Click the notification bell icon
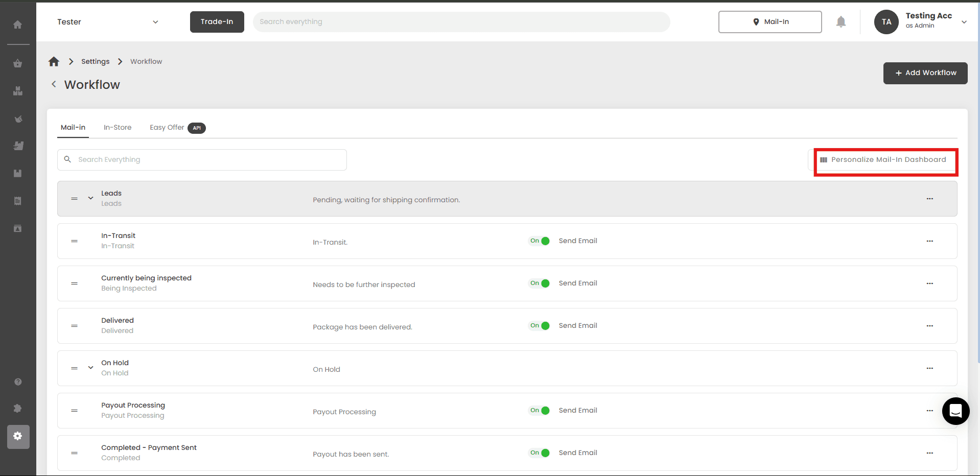This screenshot has width=980, height=476. pyautogui.click(x=841, y=21)
